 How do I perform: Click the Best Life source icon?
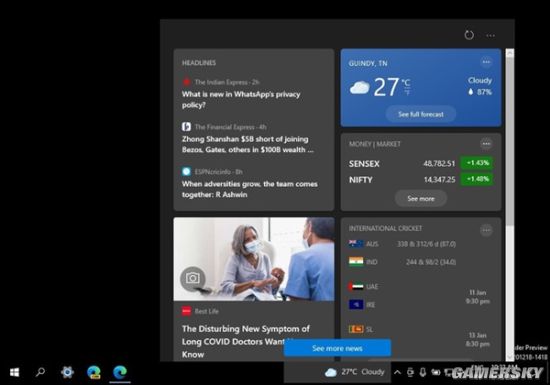pos(186,311)
